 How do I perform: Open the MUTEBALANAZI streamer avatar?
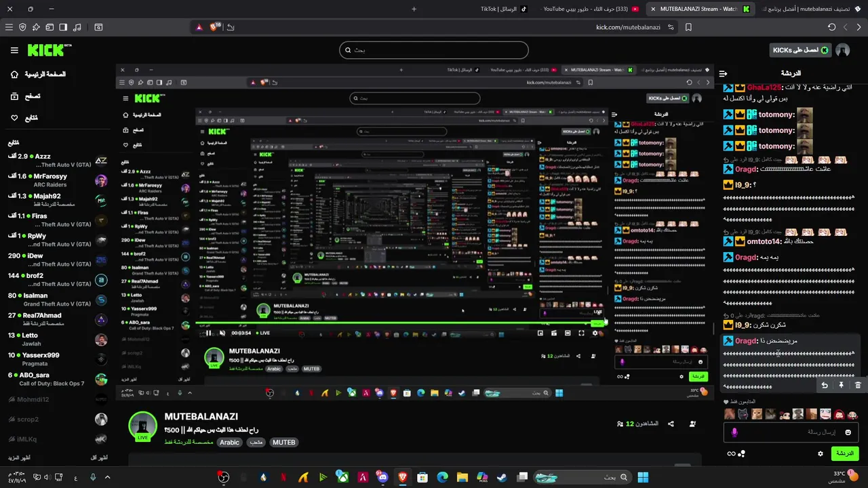[x=142, y=426]
